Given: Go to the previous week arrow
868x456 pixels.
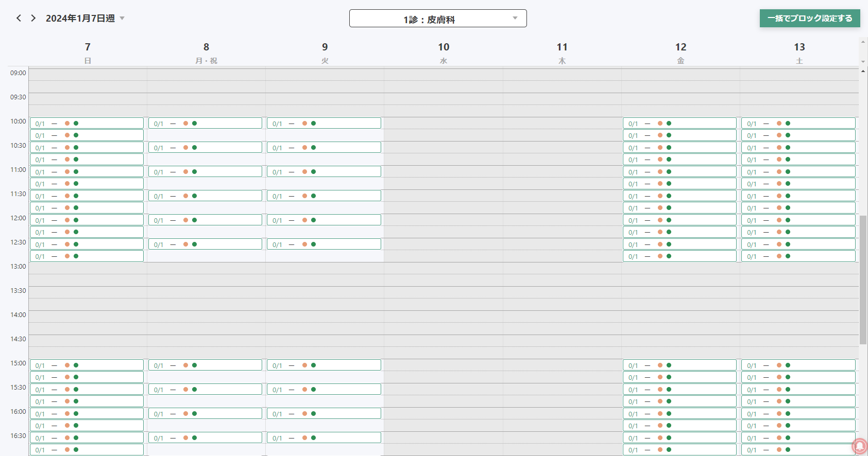Looking at the screenshot, I should 19,18.
